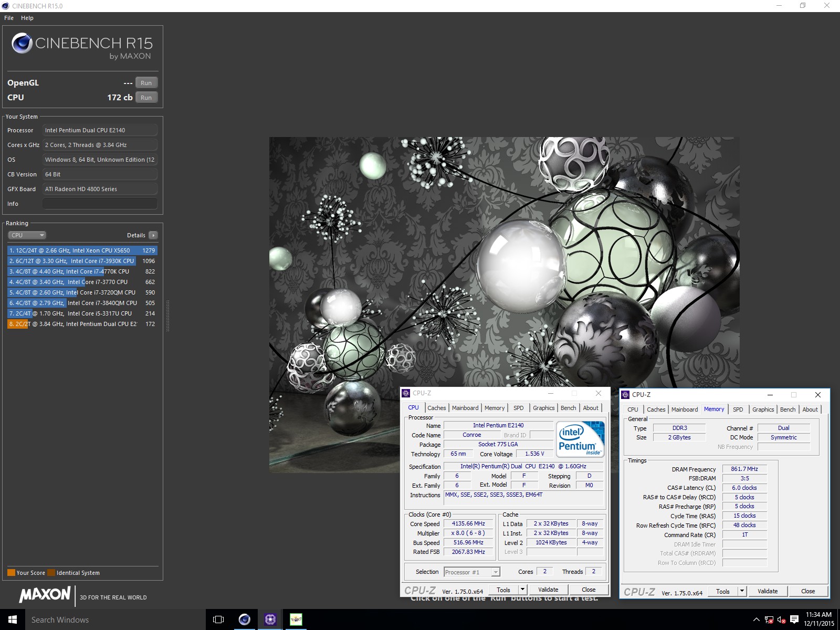Click Close button in left CPU-Z

[589, 590]
